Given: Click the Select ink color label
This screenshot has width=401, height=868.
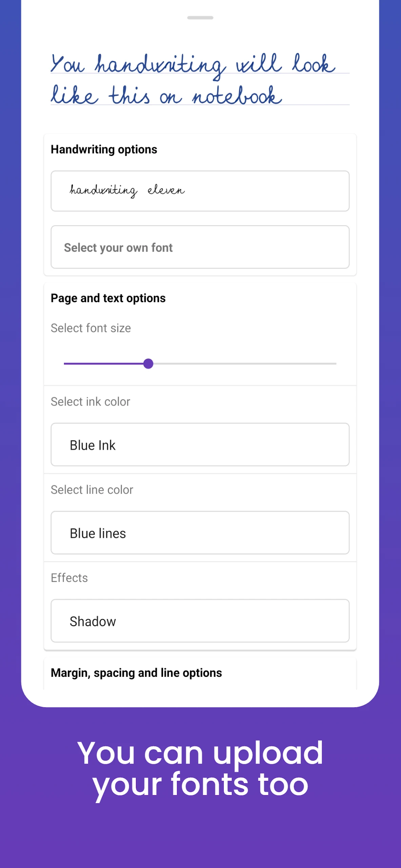Looking at the screenshot, I should pyautogui.click(x=90, y=402).
